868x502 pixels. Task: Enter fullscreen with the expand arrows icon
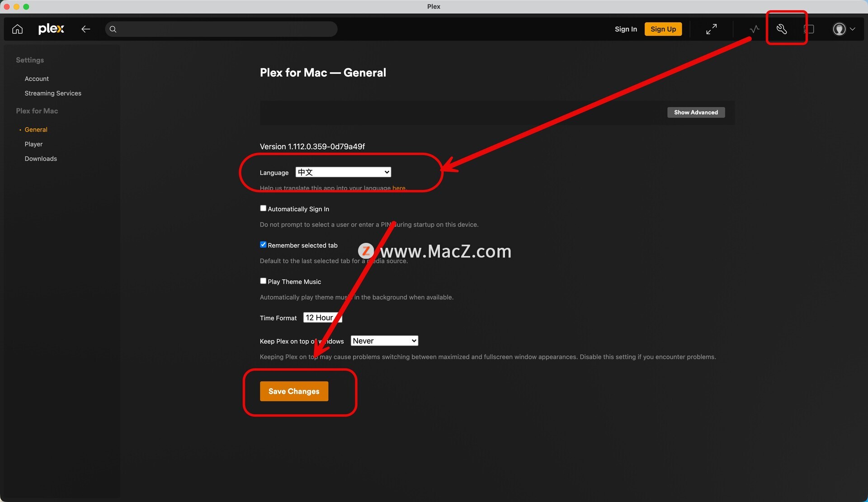pyautogui.click(x=711, y=29)
